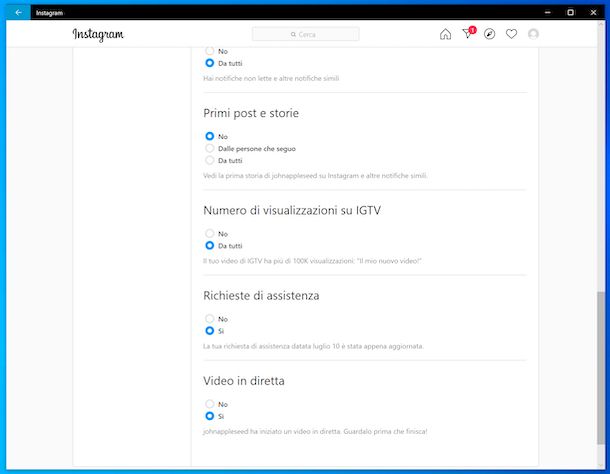Select 'No' under Video in diretta
Image resolution: width=610 pixels, height=474 pixels.
(210, 404)
